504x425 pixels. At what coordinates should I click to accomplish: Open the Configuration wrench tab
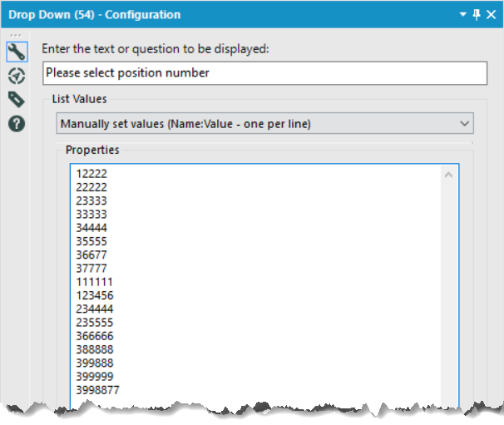[17, 52]
